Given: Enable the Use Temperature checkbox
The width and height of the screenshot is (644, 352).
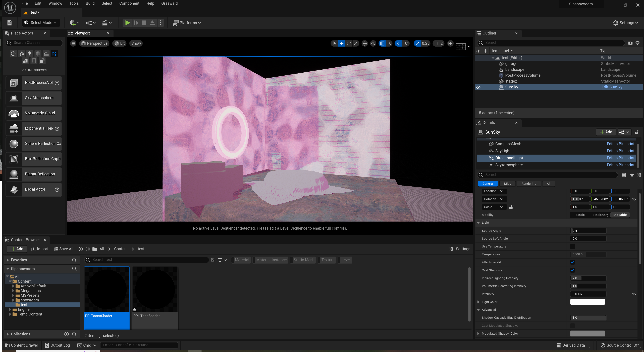Looking at the screenshot, I should (572, 246).
